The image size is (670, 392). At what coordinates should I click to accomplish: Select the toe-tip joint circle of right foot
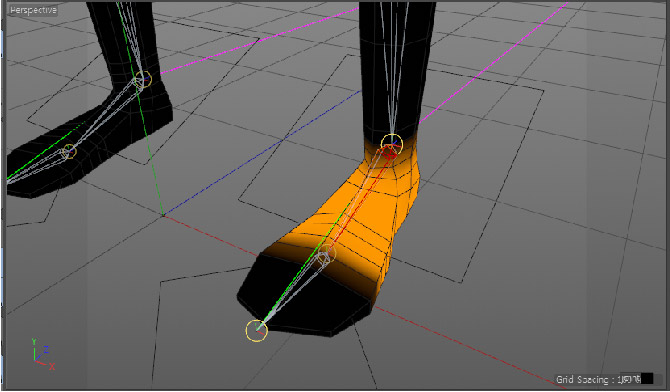tap(257, 330)
